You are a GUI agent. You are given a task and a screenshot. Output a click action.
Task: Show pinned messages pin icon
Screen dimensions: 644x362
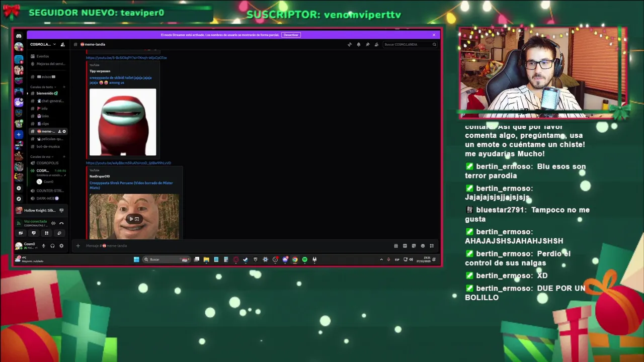coord(368,44)
